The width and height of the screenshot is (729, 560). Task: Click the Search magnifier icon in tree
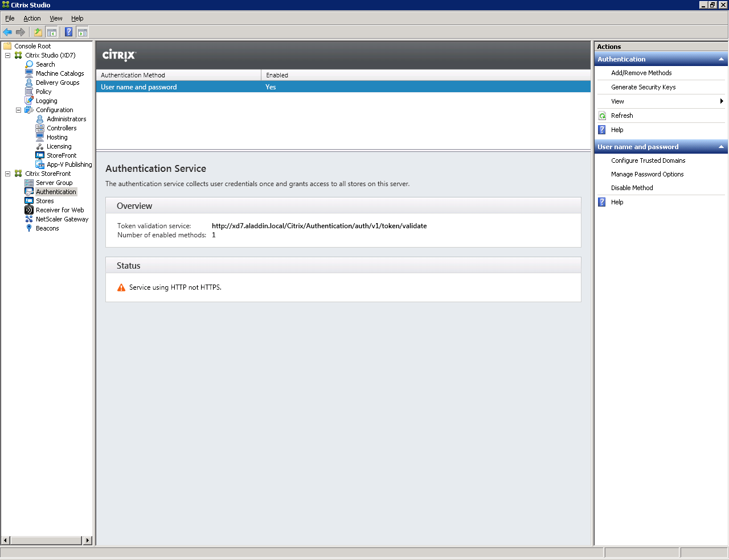[29, 64]
